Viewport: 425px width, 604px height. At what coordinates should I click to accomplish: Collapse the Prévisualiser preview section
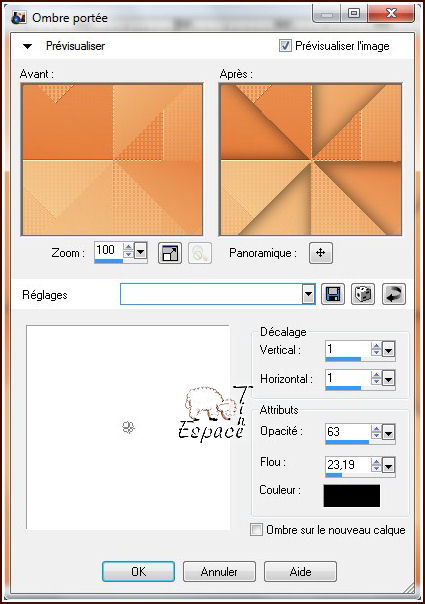click(27, 46)
